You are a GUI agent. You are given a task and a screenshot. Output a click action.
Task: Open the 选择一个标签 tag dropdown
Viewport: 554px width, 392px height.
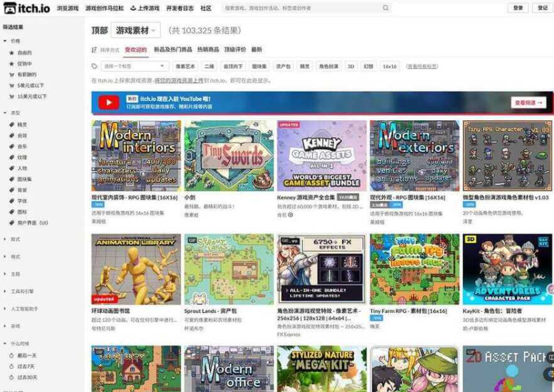click(x=134, y=66)
